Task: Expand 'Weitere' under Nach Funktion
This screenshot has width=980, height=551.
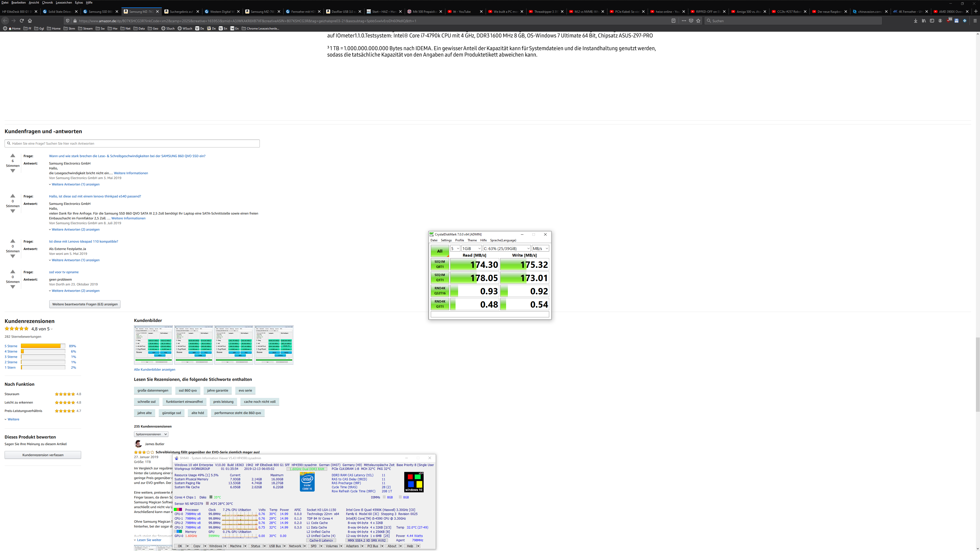Action: point(12,419)
